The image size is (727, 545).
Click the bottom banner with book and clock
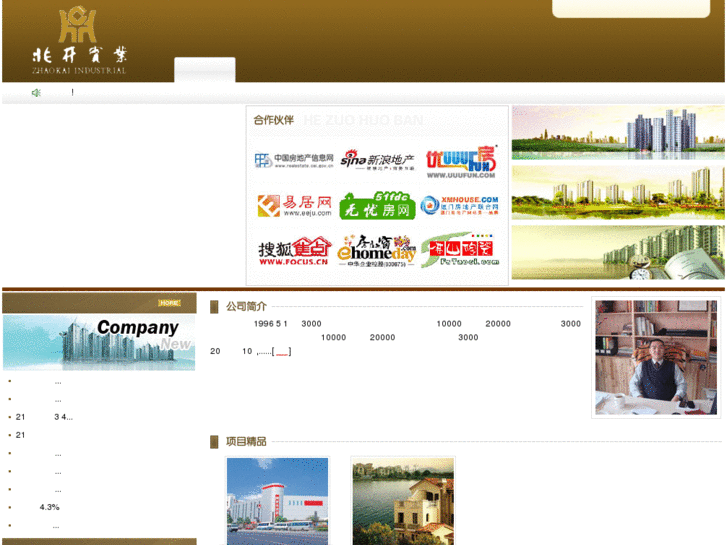[x=618, y=252]
